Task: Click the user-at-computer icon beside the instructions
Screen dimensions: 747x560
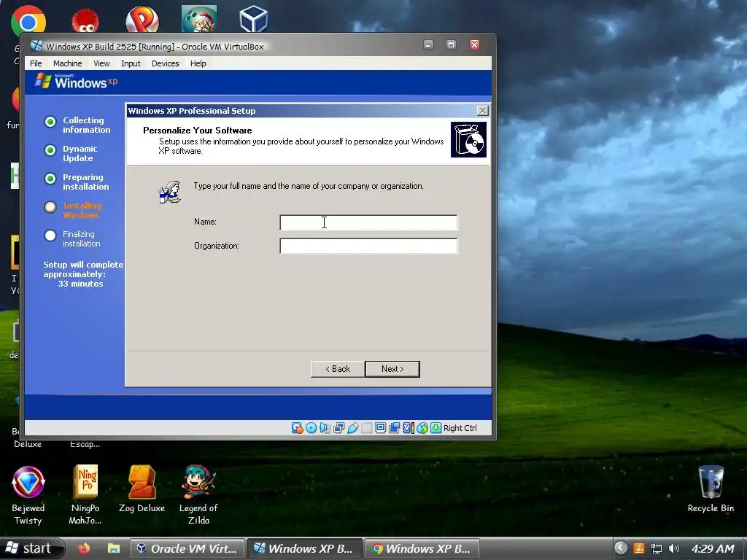Action: point(169,192)
